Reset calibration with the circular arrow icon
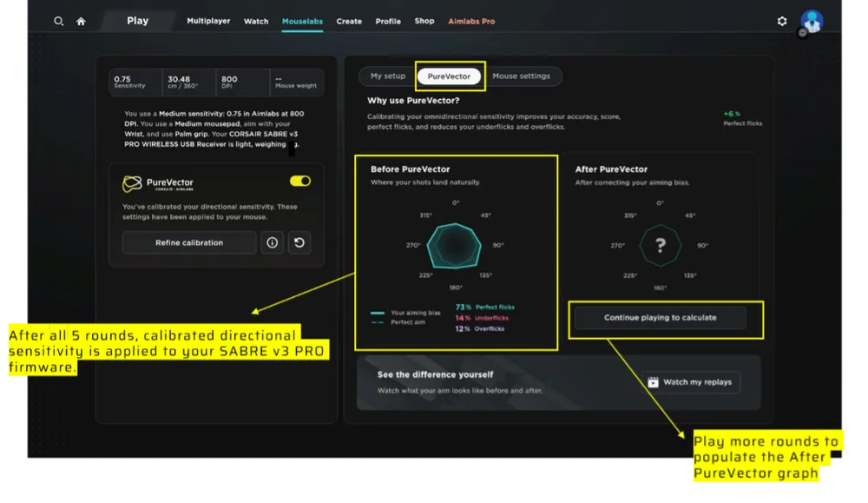Viewport: 868px width, 503px height. (x=299, y=242)
